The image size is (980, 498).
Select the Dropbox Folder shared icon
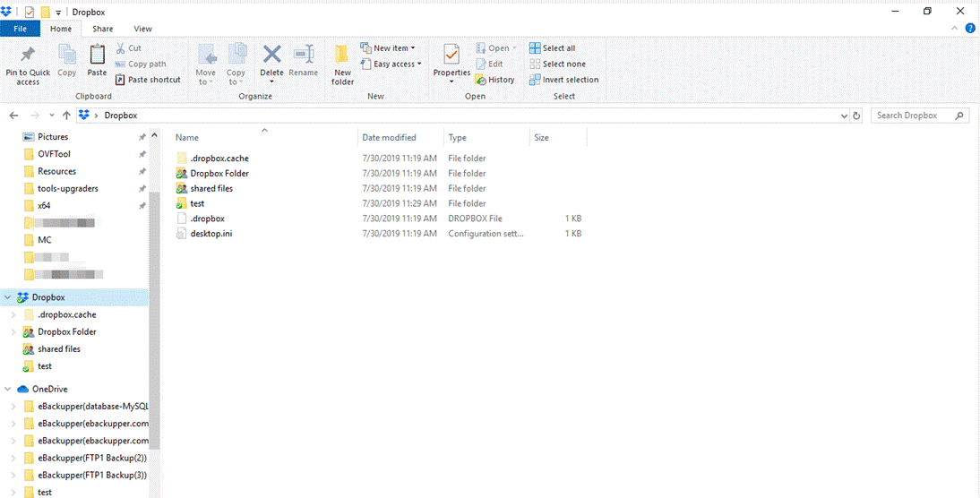pos(181,173)
